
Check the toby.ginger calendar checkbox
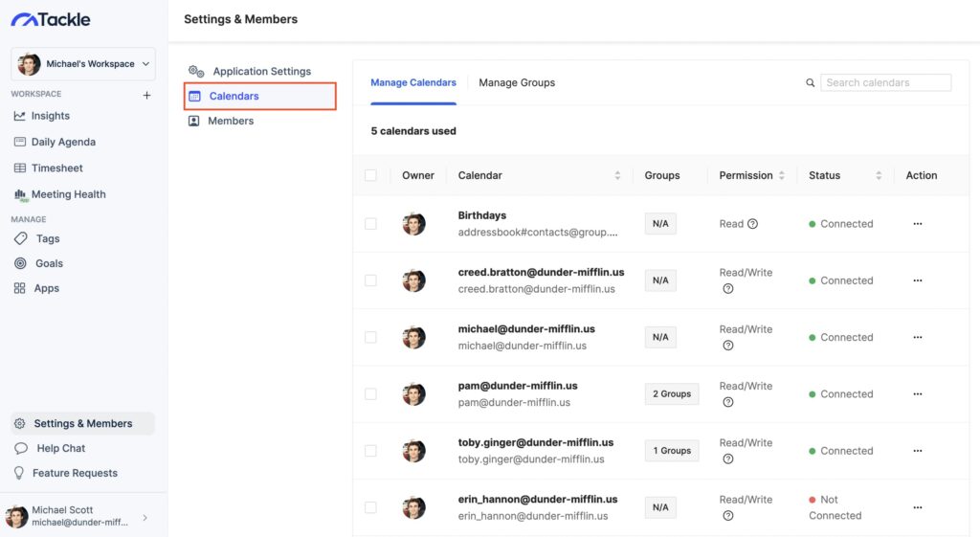370,451
